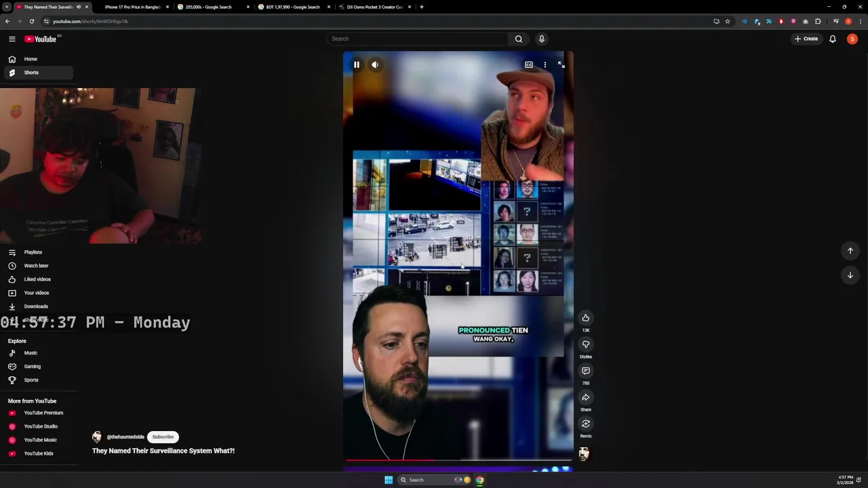Viewport: 868px width, 488px height.
Task: Go to the previous Short arrow
Action: [x=850, y=251]
